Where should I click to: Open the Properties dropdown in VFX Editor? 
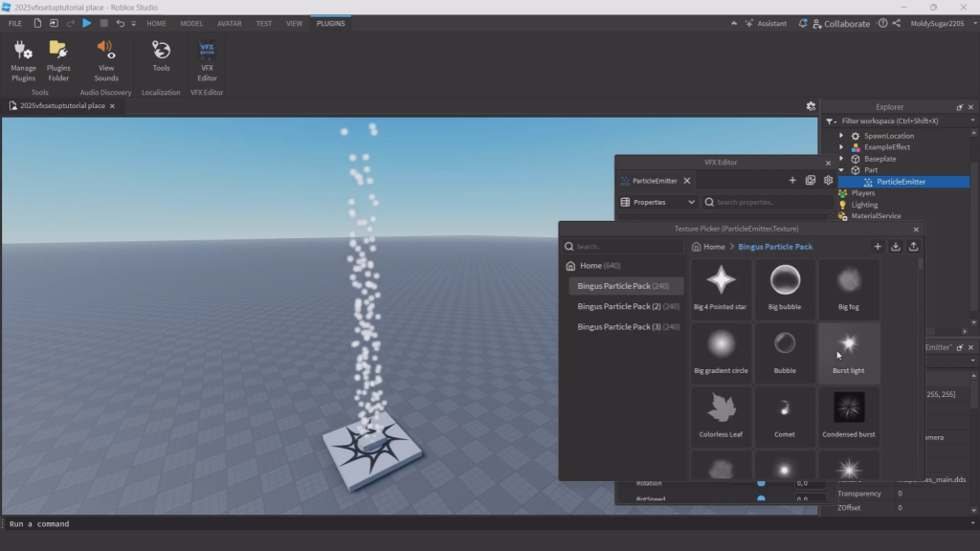click(x=657, y=202)
